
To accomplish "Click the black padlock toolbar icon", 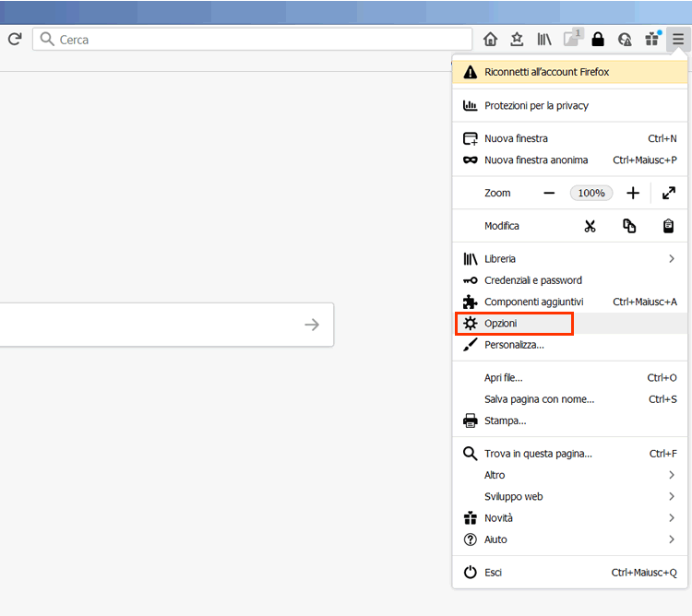I will tap(598, 40).
